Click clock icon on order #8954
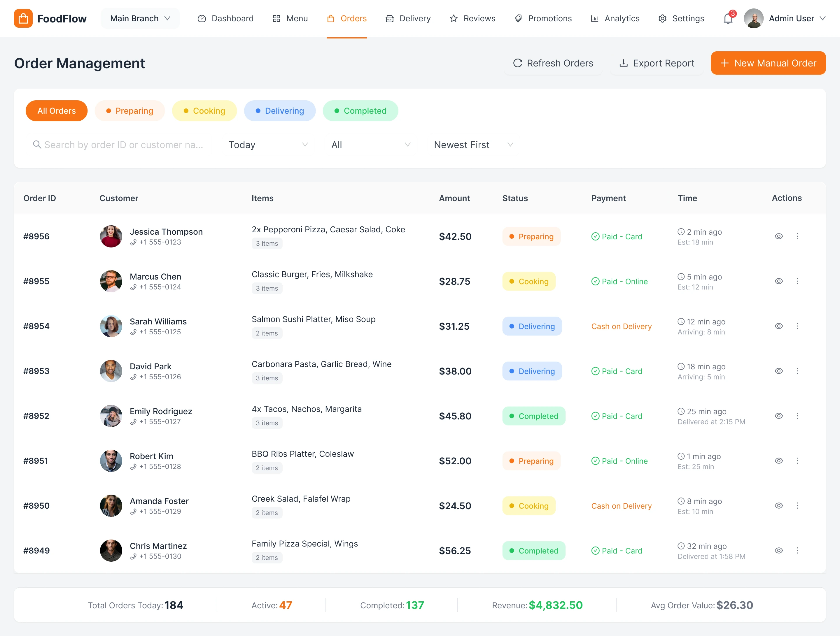Screen dimensions: 840x636 point(681,322)
